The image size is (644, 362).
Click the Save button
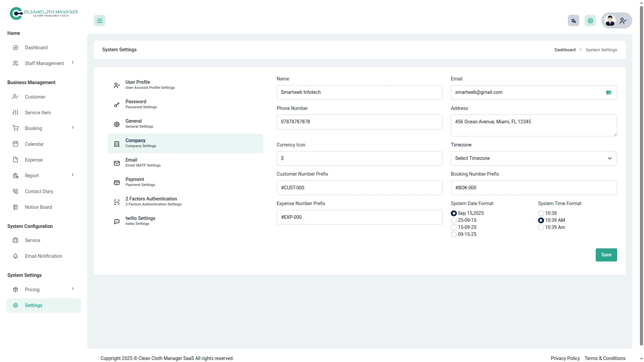tap(606, 255)
